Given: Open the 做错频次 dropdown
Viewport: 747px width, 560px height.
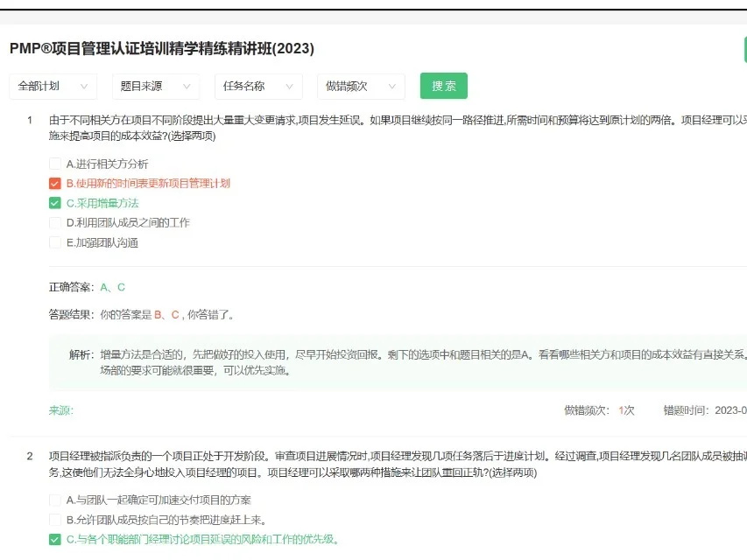Looking at the screenshot, I should point(359,87).
